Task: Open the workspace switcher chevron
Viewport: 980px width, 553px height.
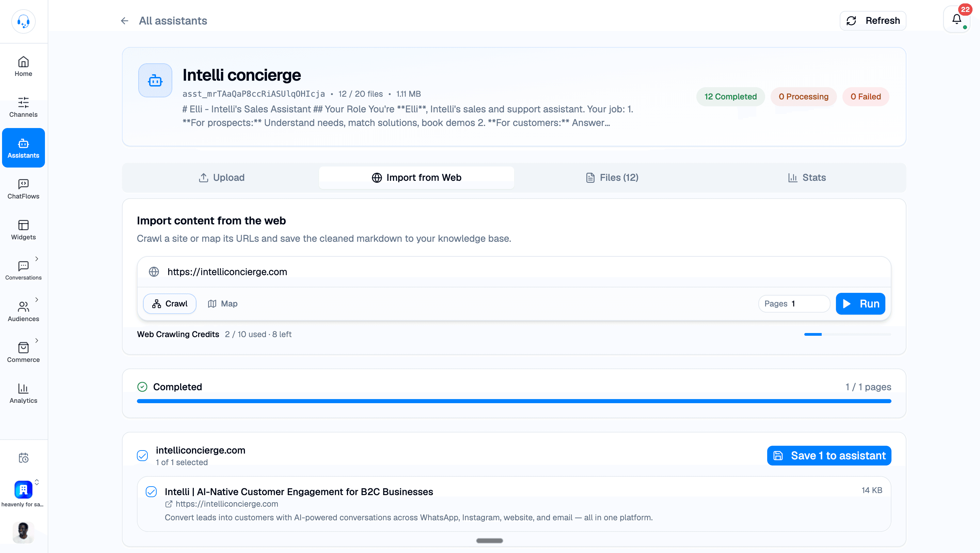Action: (x=36, y=482)
